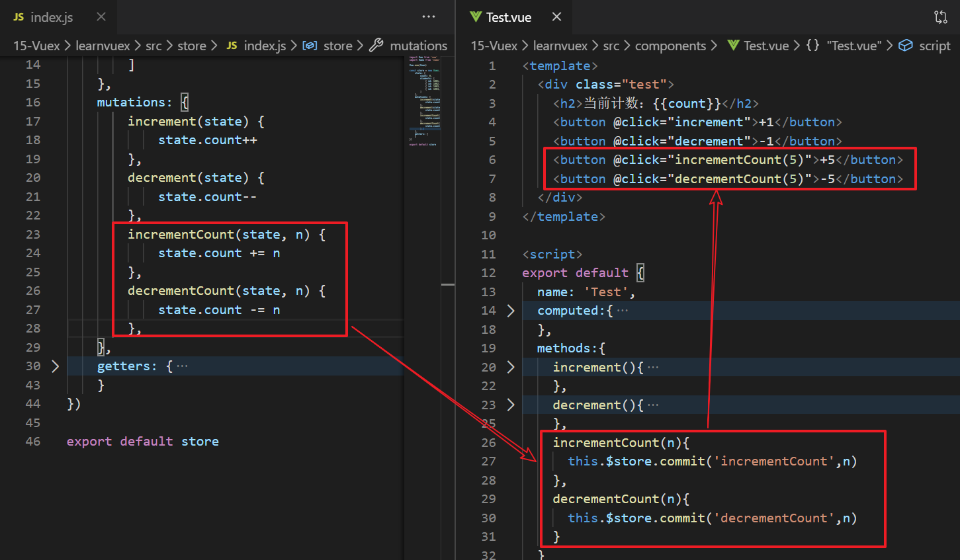Click the compare changes icon at top right
Screen dimensions: 960x560
940,17
